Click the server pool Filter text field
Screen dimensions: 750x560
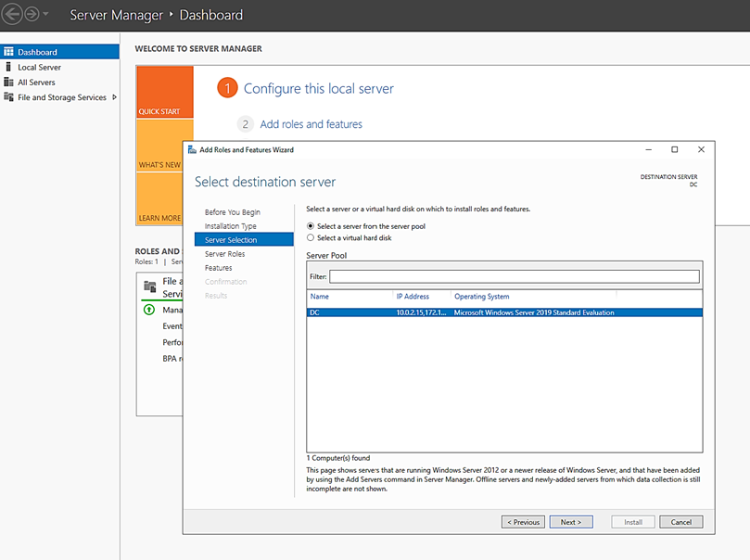[514, 276]
